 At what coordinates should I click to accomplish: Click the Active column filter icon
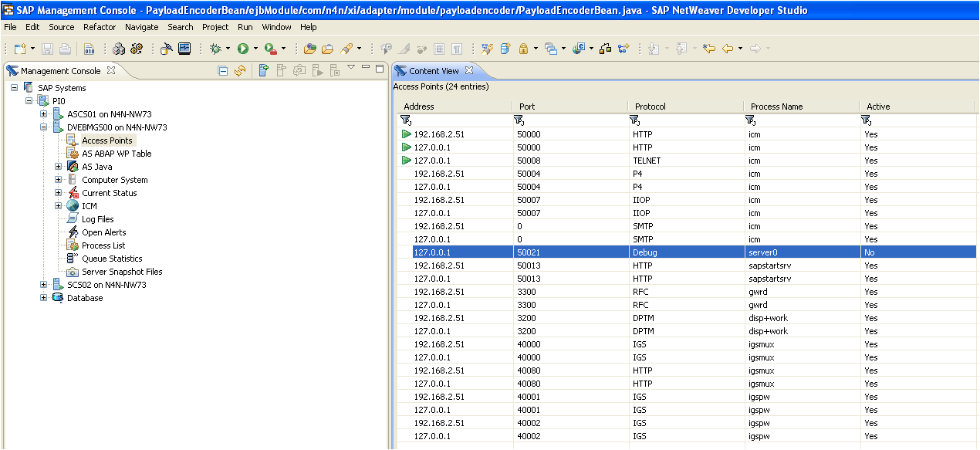point(866,120)
